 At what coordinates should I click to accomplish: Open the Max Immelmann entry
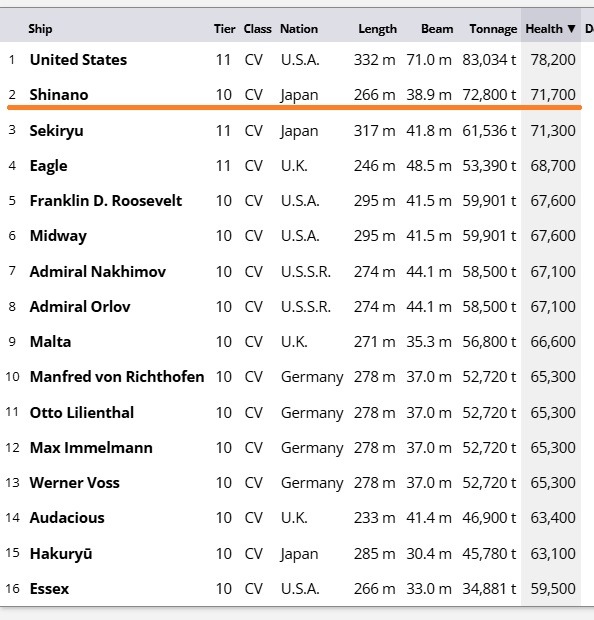[x=91, y=448]
